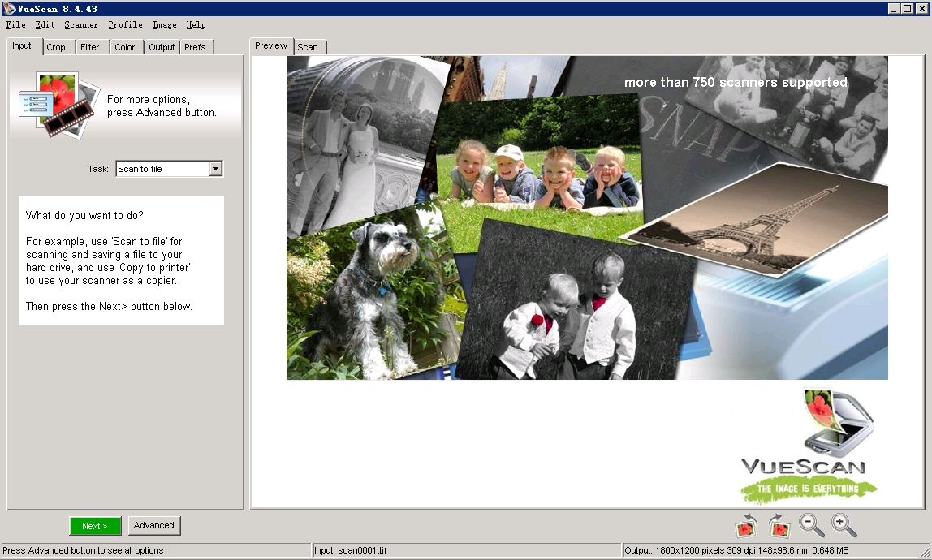Open the File menu

coord(15,25)
